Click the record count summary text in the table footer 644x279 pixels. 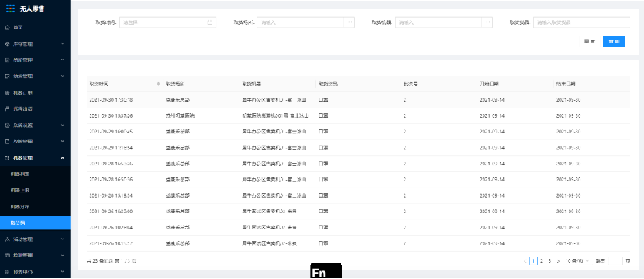[x=112, y=261]
